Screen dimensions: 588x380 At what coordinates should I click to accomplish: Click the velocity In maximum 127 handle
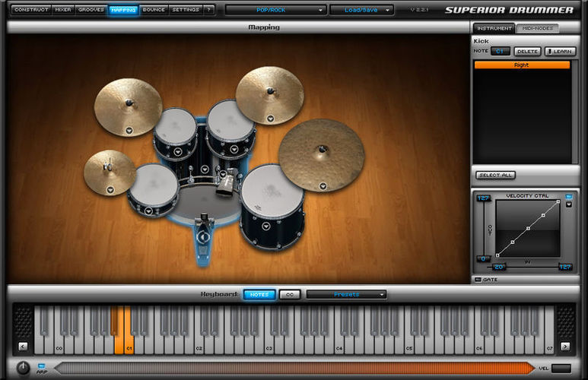point(565,267)
